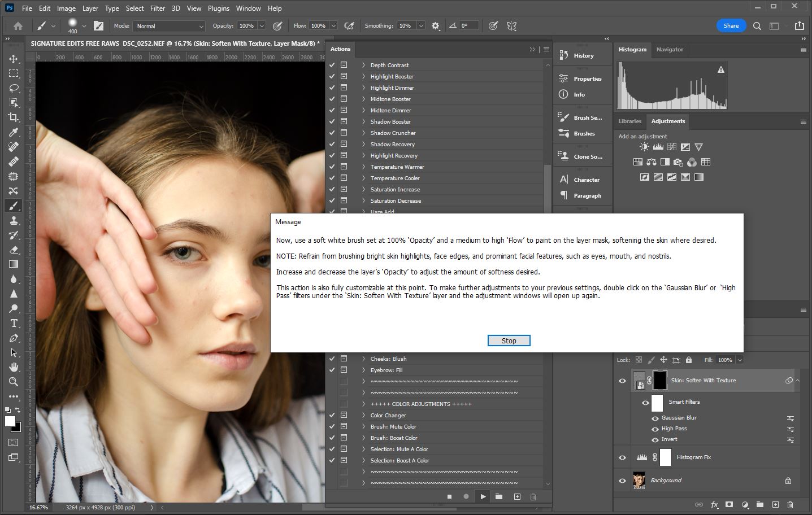812x515 pixels.
Task: Select the Horizontal Type tool
Action: (x=14, y=323)
